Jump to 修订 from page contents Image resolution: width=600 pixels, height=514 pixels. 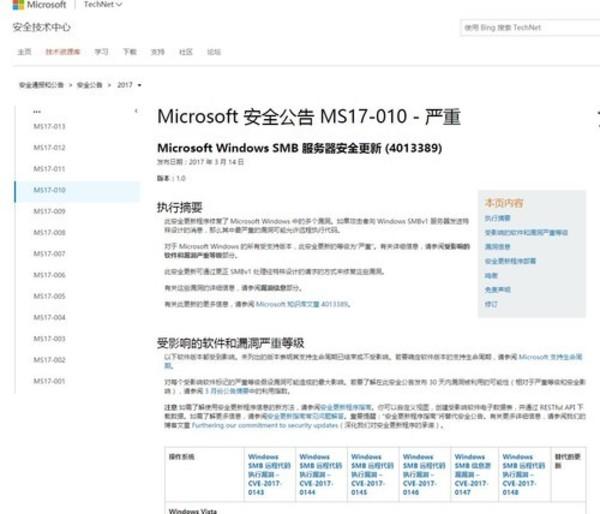pos(491,304)
